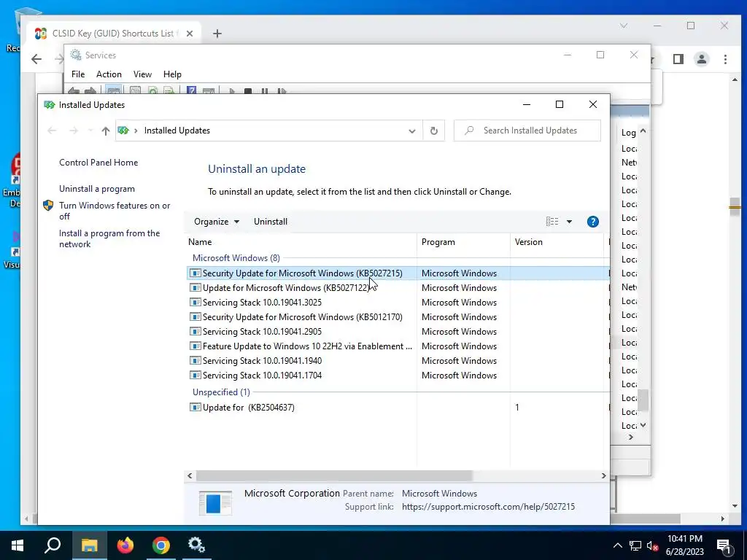Open the Organize dropdown menu
This screenshot has width=747, height=560.
(216, 222)
